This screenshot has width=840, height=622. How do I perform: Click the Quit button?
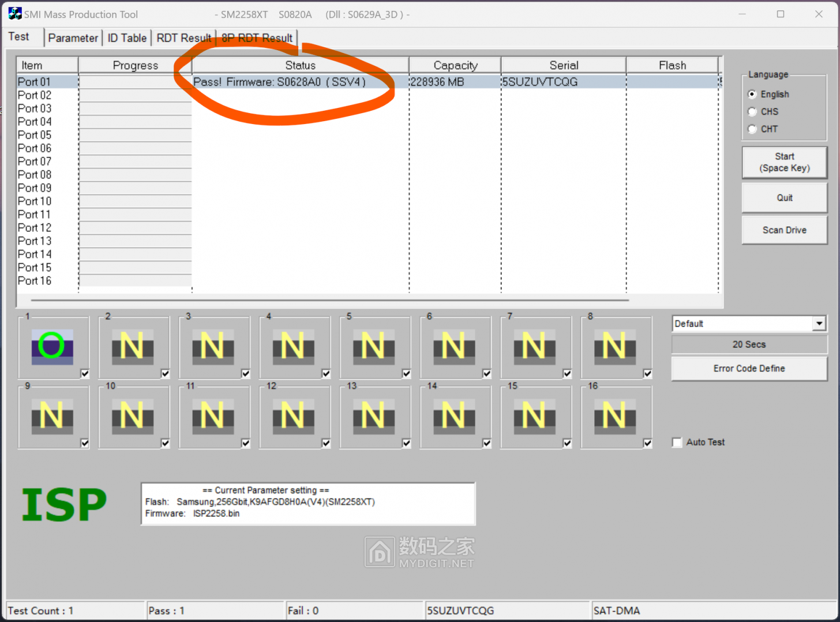(x=785, y=198)
